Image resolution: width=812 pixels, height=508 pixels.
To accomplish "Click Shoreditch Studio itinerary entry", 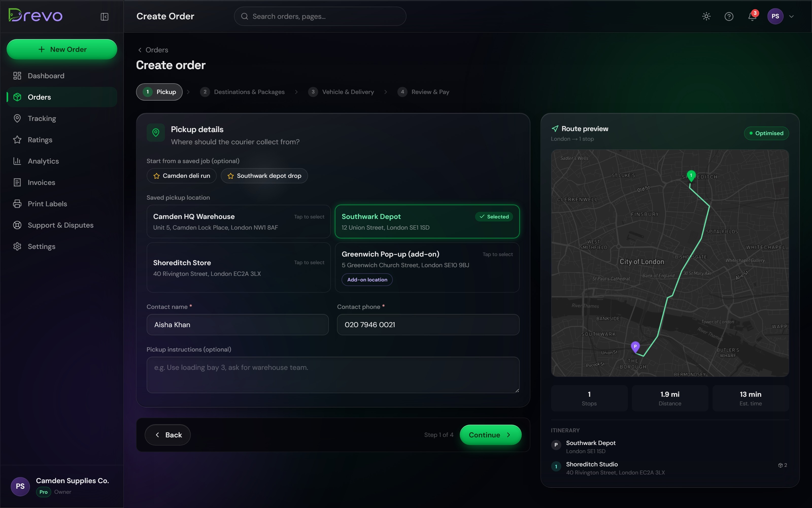I will 670,468.
